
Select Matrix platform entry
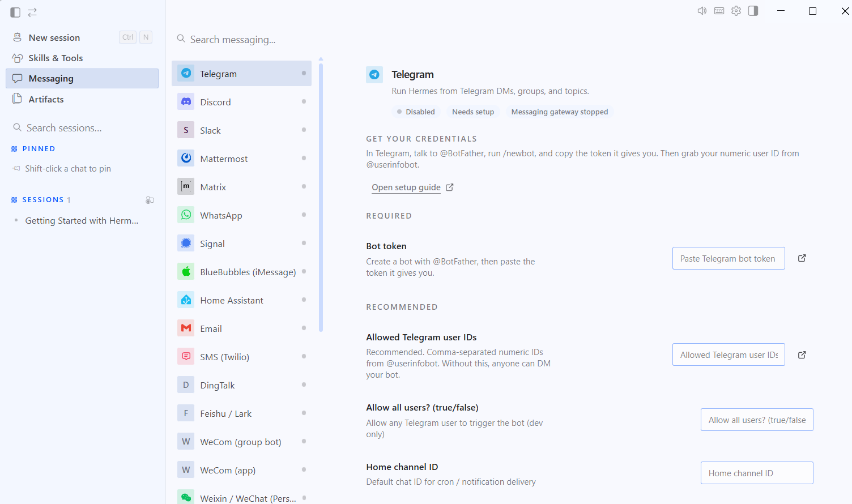[241, 187]
